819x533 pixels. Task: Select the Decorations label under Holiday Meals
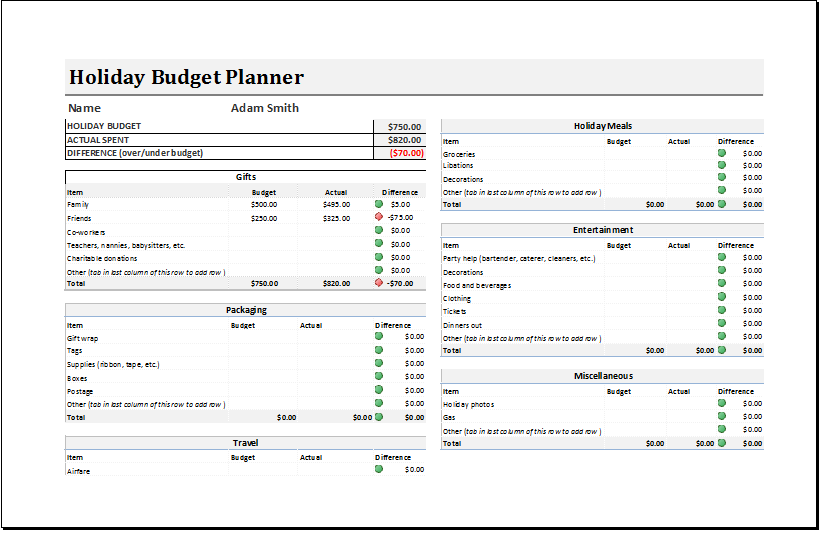(x=463, y=179)
